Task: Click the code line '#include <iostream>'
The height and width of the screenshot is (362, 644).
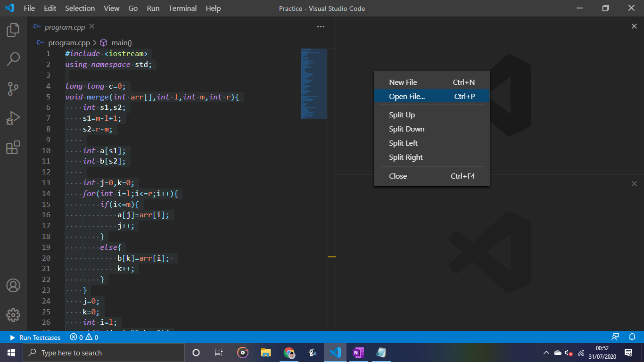Action: coord(107,53)
